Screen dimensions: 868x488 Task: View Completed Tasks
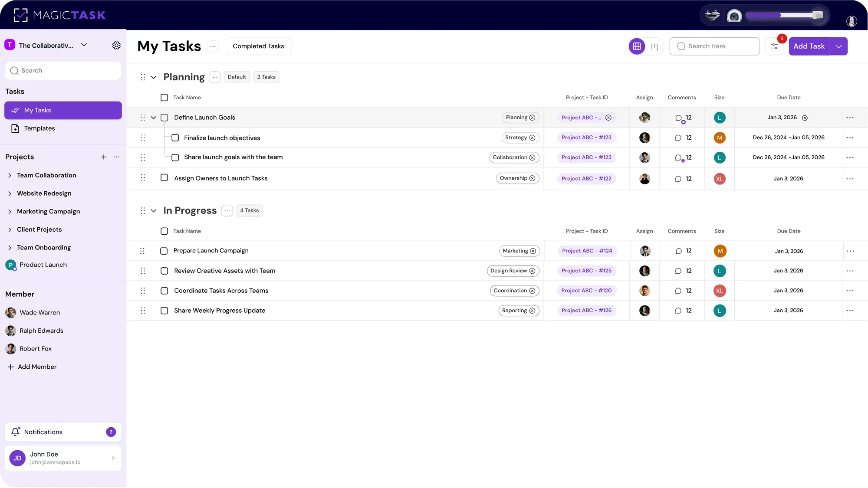pyautogui.click(x=258, y=46)
